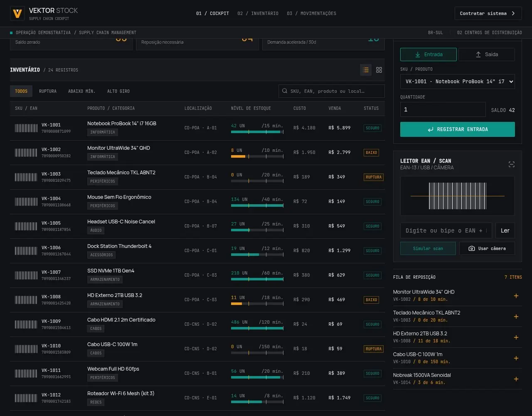The height and width of the screenshot is (416, 532).
Task: Click the Venda column header
Action: pos(335,108)
